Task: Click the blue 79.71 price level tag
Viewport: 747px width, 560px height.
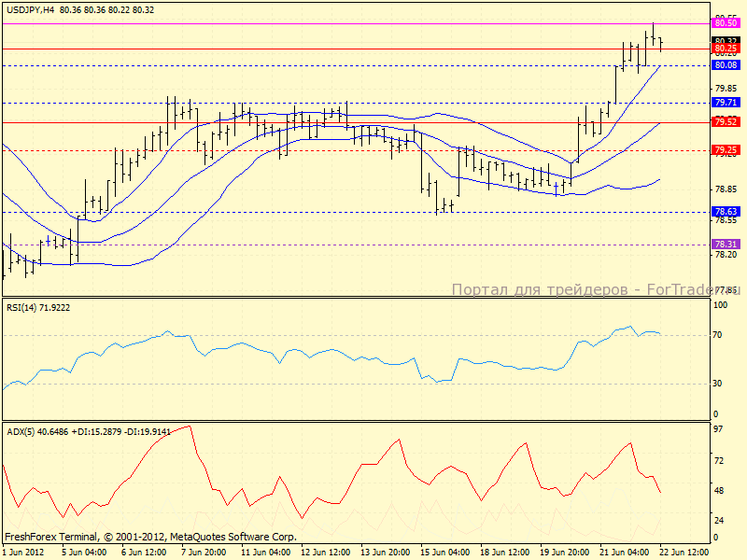Action: [726, 103]
